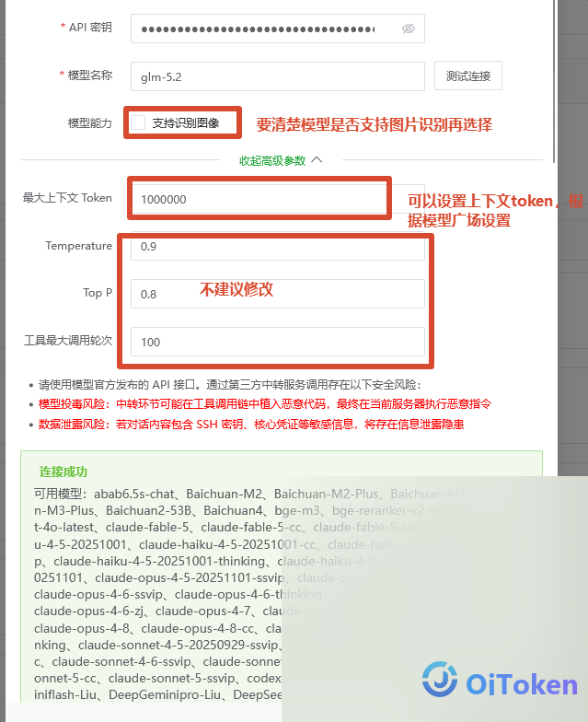Click the Top P field showing 0.8
The image size is (588, 722).
[278, 294]
